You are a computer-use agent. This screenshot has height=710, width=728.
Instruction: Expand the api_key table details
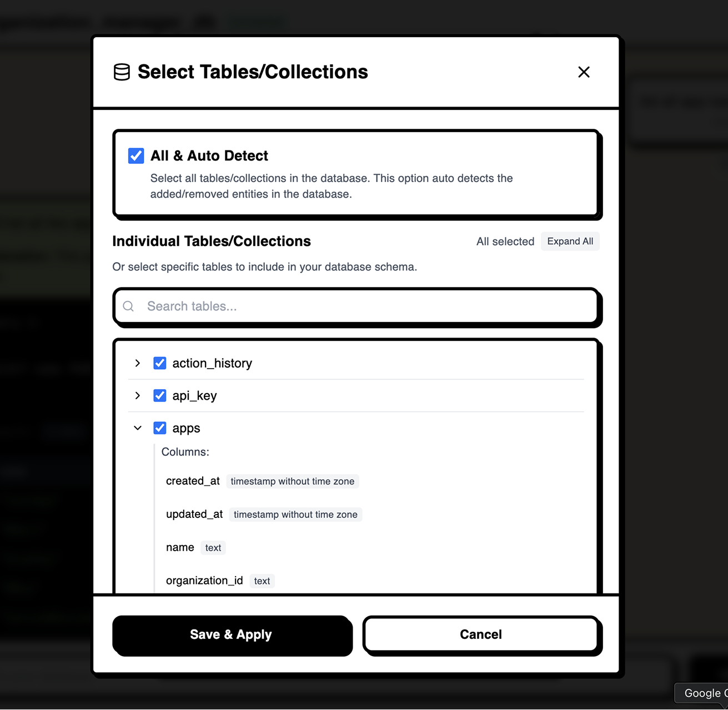tap(137, 395)
